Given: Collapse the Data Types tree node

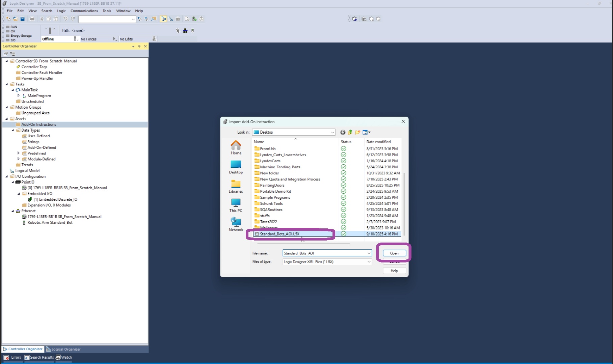Looking at the screenshot, I should point(13,130).
